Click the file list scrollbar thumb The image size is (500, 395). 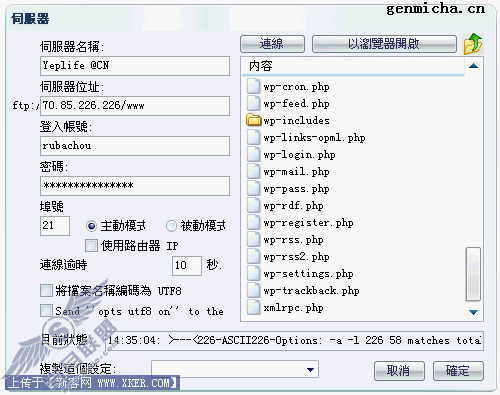click(x=473, y=274)
